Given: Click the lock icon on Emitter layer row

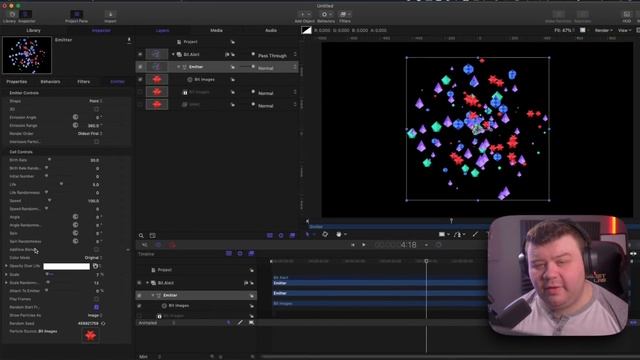Looking at the screenshot, I should pyautogui.click(x=233, y=67).
